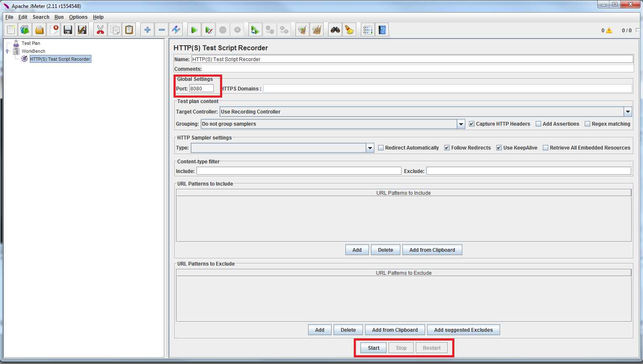The image size is (643, 364).
Task: Tick the Redirect Automatically checkbox
Action: click(x=381, y=148)
